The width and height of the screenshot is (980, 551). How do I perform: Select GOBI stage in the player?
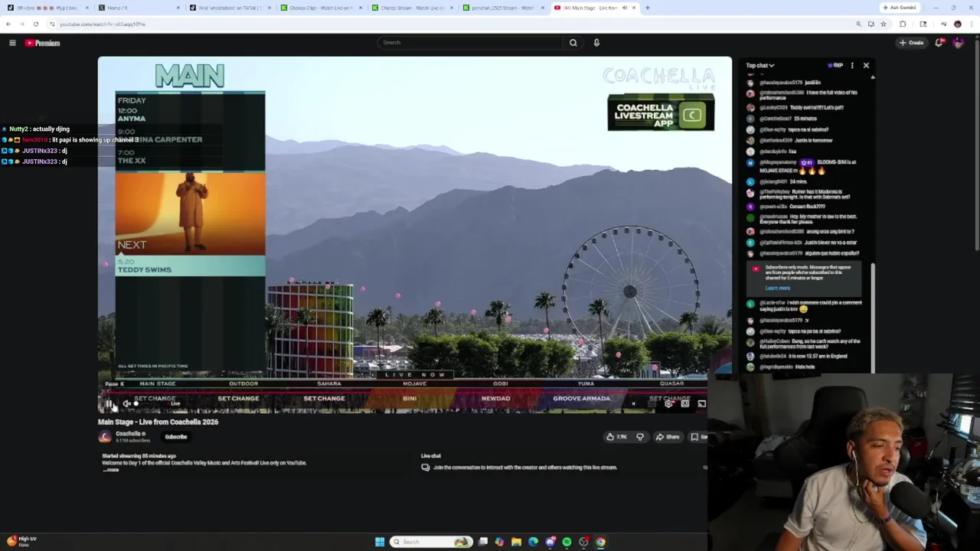501,383
